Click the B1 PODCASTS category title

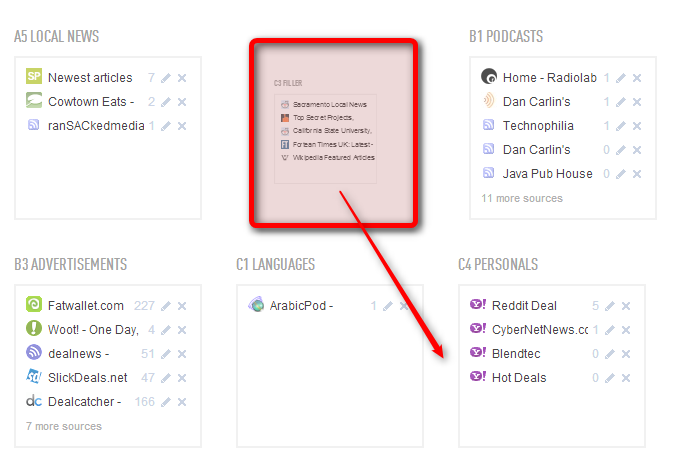click(506, 37)
